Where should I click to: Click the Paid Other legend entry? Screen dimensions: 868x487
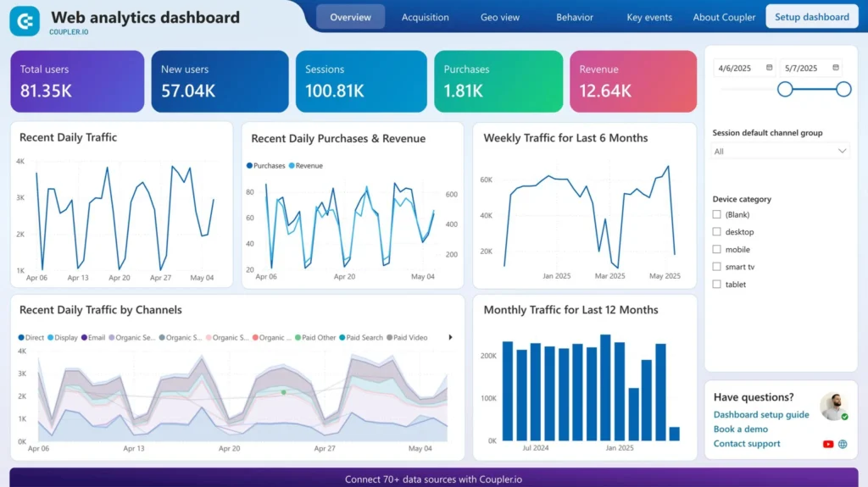[x=315, y=338]
